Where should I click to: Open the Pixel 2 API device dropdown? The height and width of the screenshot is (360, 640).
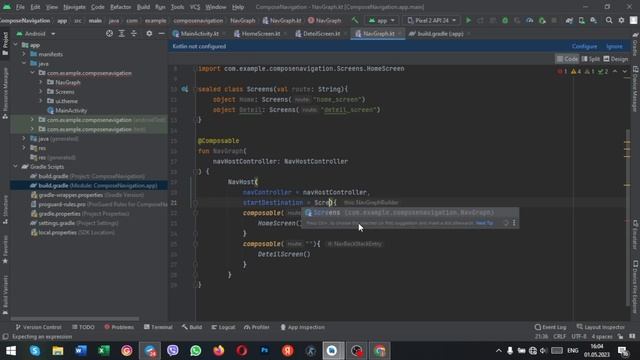(x=432, y=20)
